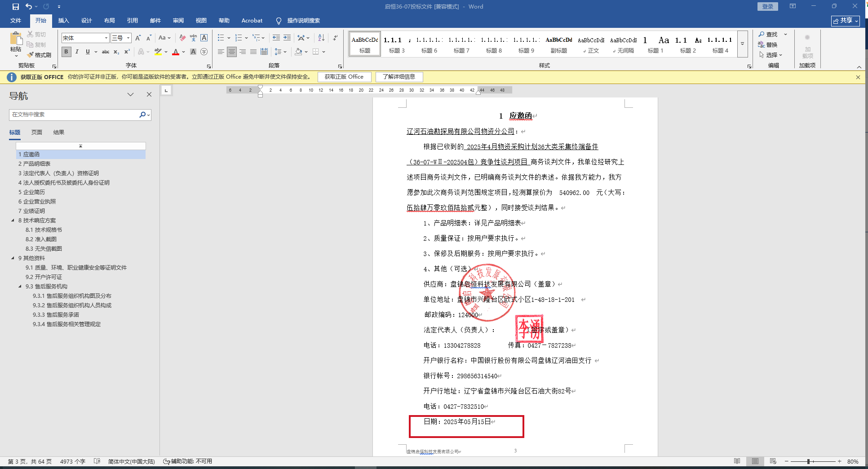Open the navigation pane options chevron
Viewport: 868px width, 469px height.
point(131,95)
